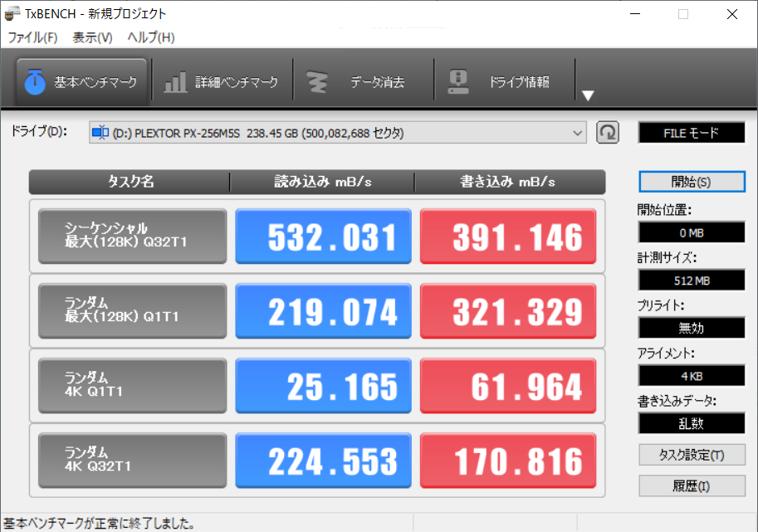Click the blue 532.031 read result box
Screen dimensions: 758x532
[x=323, y=237]
